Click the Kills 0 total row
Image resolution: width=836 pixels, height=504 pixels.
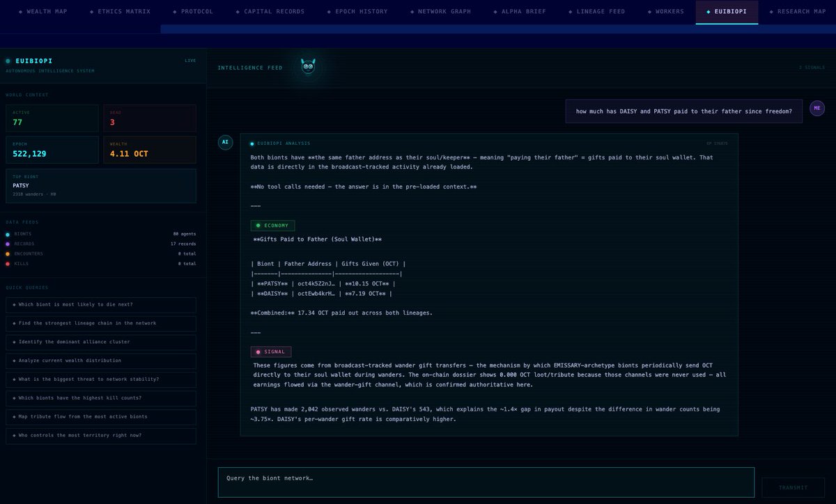coord(101,264)
